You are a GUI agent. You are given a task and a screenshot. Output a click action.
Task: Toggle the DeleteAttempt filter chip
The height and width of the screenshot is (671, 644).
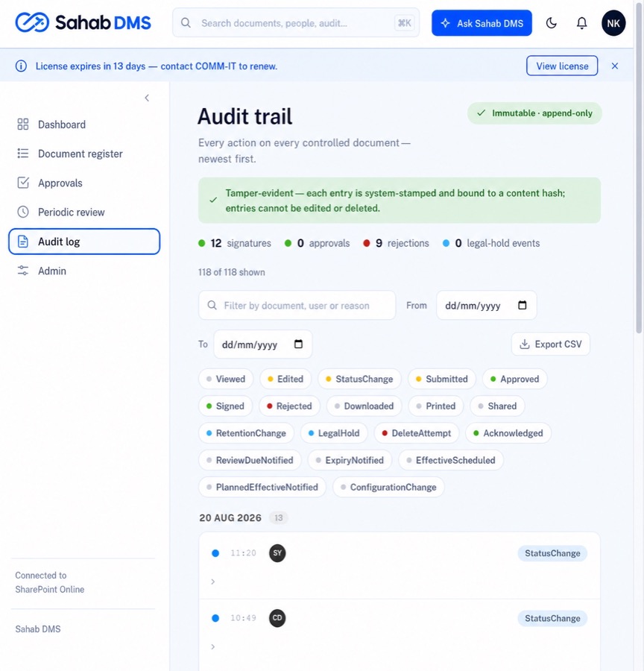pos(417,433)
